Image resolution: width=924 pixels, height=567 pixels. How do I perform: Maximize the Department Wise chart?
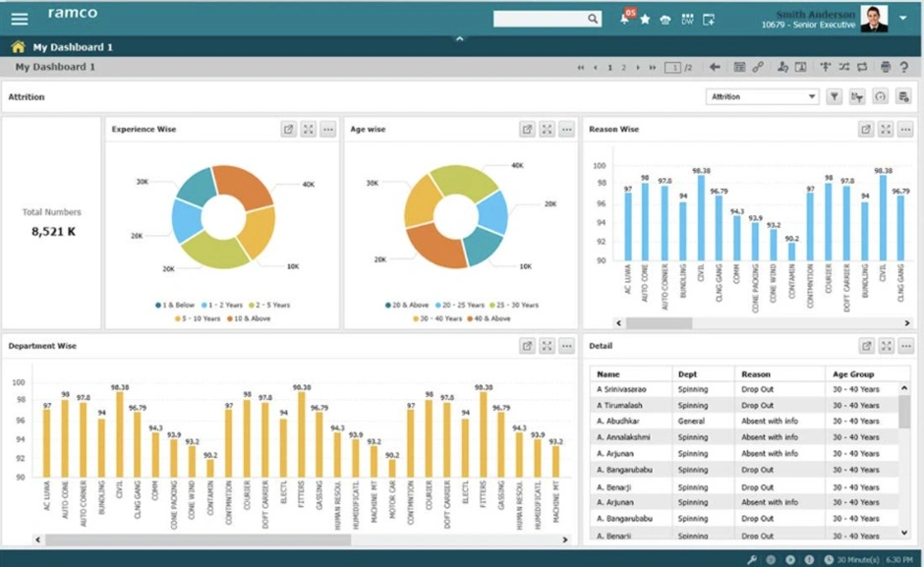(x=547, y=346)
